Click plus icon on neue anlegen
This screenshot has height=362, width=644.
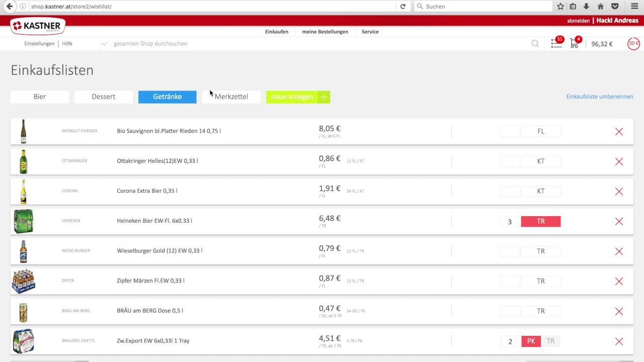coord(324,97)
